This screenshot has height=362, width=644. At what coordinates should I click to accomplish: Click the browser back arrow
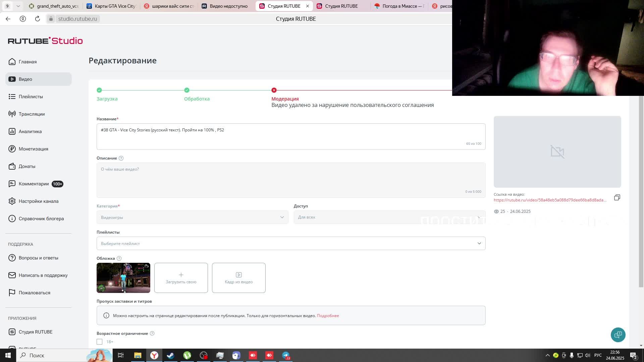(x=8, y=19)
